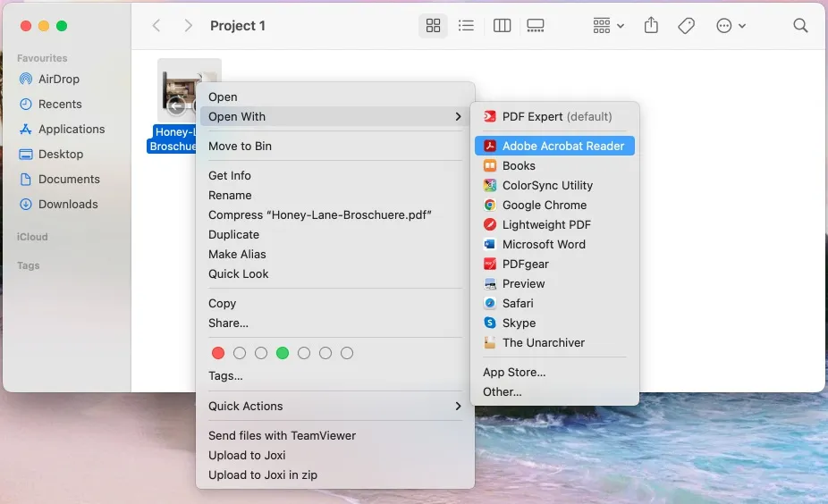
Task: Select Duplicate in the context menu
Action: (334, 234)
